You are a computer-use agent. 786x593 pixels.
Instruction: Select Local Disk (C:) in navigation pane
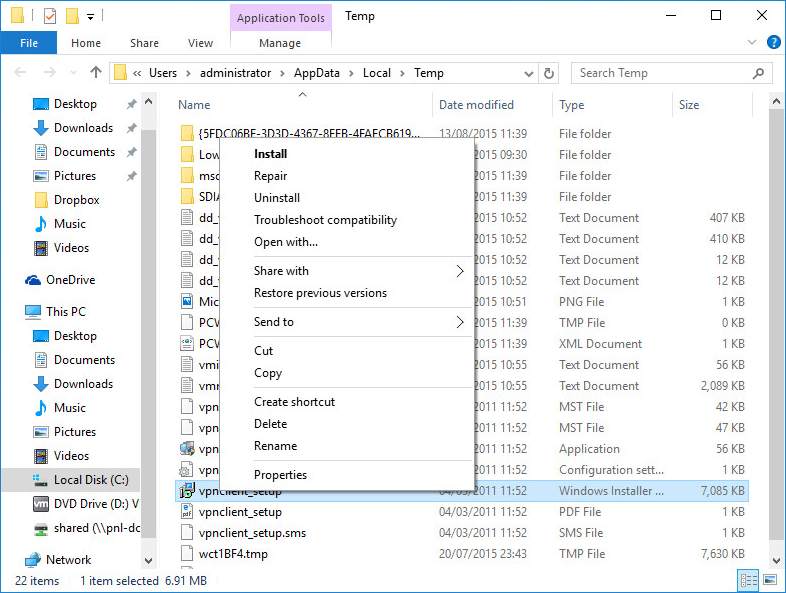(x=91, y=480)
